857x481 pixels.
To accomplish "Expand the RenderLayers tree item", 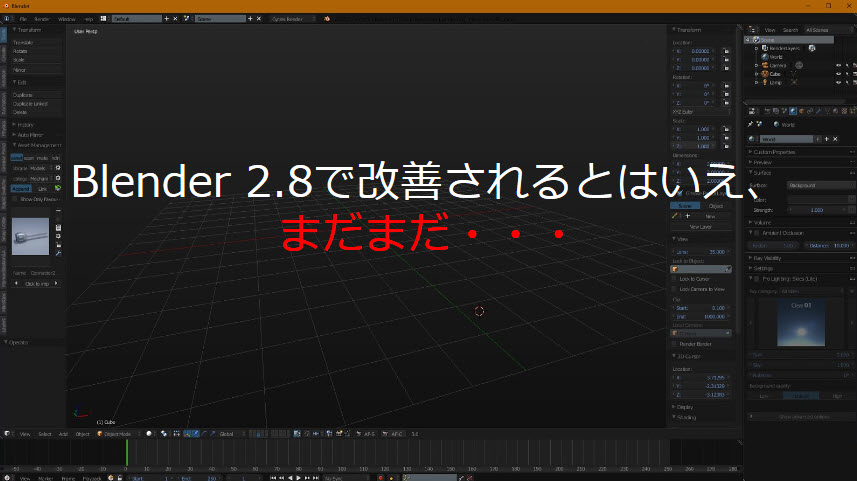I will pos(757,49).
